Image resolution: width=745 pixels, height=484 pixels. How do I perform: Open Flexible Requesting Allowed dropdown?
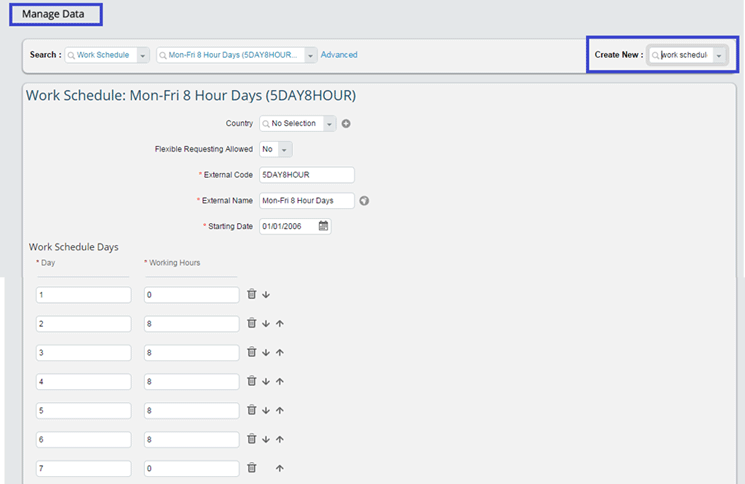pyautogui.click(x=284, y=149)
